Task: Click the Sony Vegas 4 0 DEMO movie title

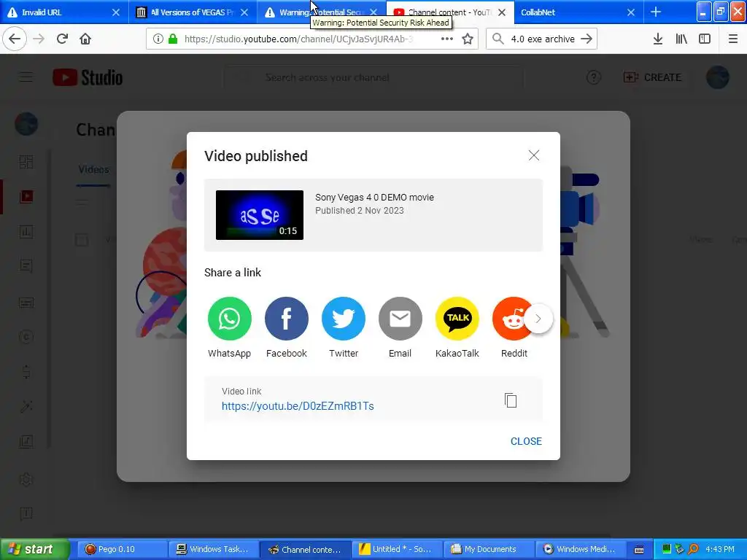Action: point(374,197)
